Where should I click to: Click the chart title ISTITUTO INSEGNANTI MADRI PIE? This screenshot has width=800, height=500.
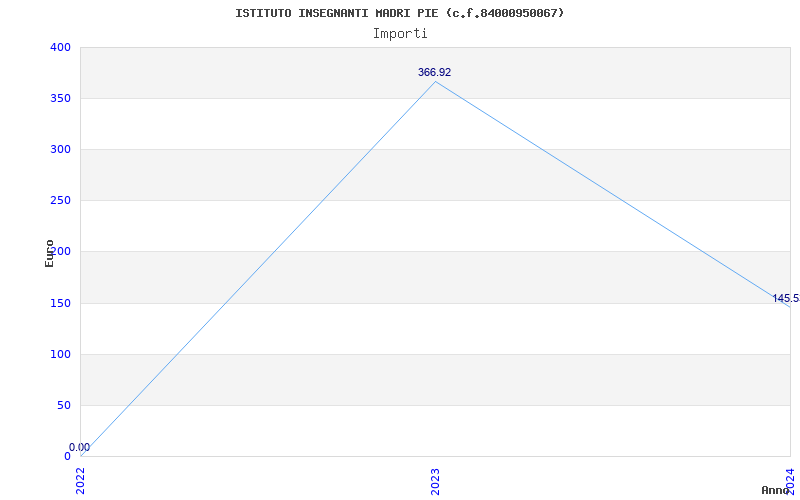click(399, 13)
